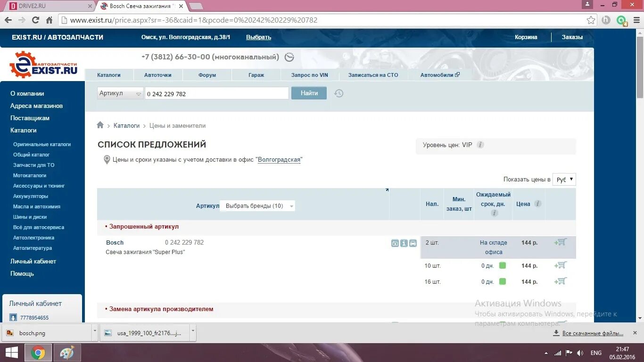Add the 2 шт. Bosch offer to cart
Viewport: 644px width, 362px height.
click(x=561, y=242)
